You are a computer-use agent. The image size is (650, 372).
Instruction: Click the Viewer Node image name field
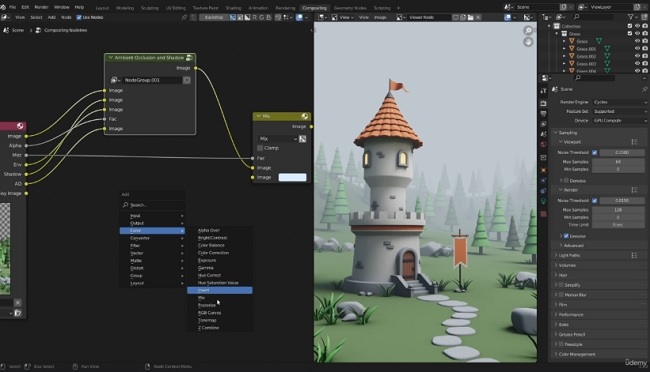[429, 17]
